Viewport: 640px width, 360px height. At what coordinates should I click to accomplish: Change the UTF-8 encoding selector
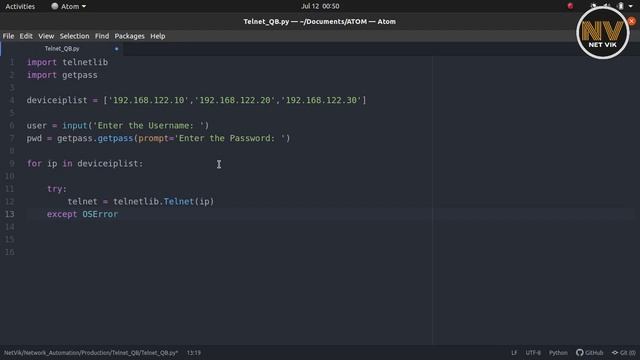533,353
